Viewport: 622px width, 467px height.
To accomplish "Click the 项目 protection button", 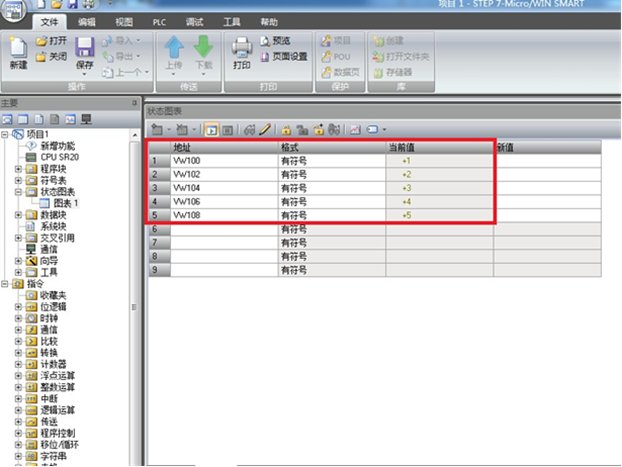I will pos(336,41).
